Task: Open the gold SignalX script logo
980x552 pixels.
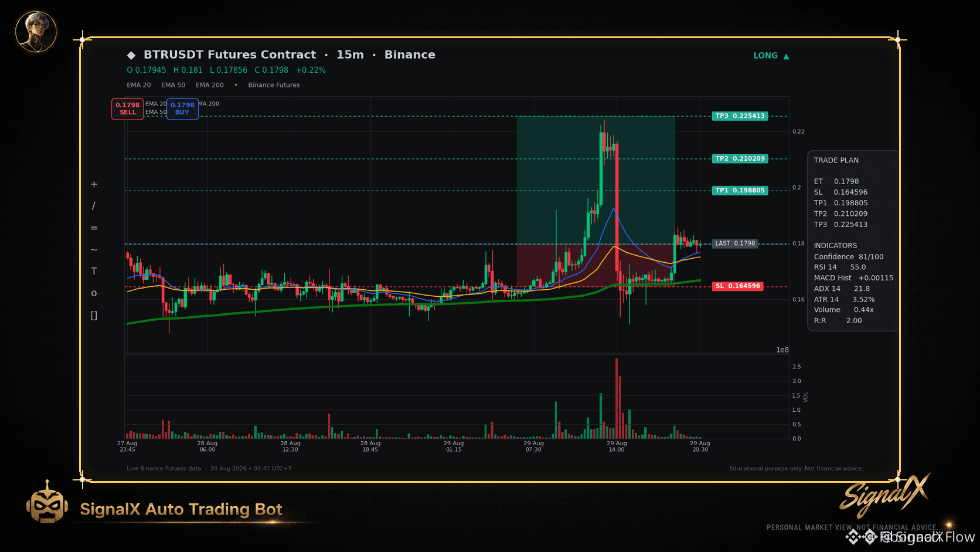Action: tap(884, 495)
